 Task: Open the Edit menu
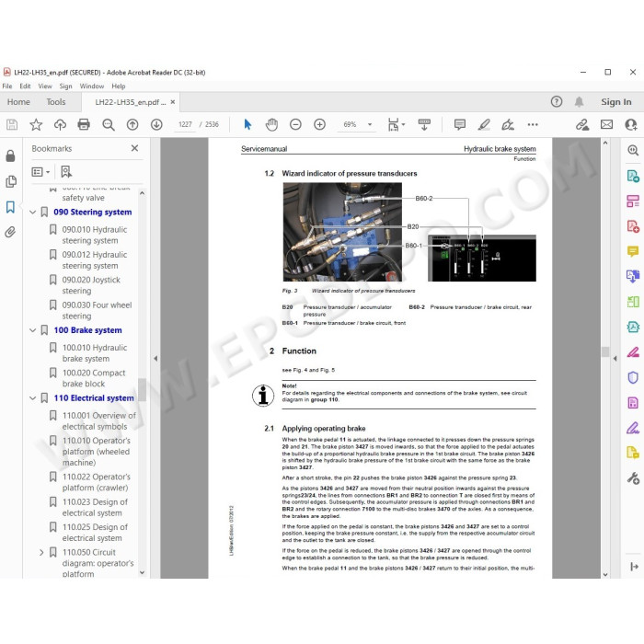coord(25,86)
